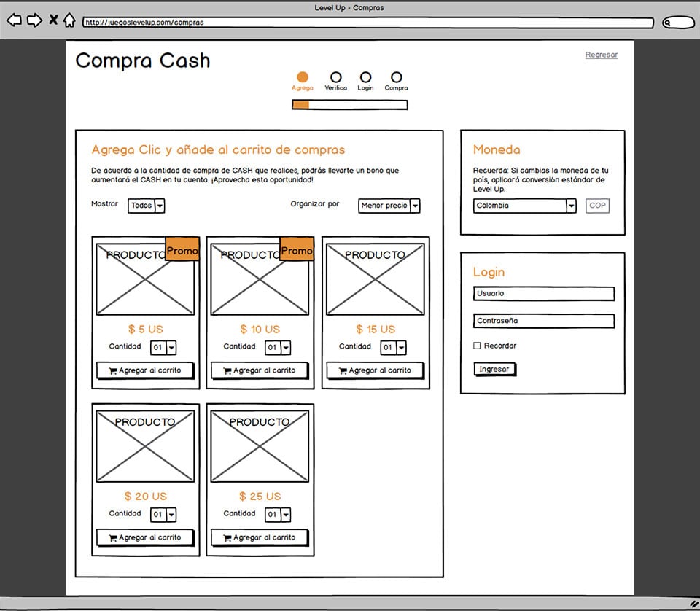Select the Verifica step circle
Image resolution: width=700 pixels, height=611 pixels.
(335, 78)
